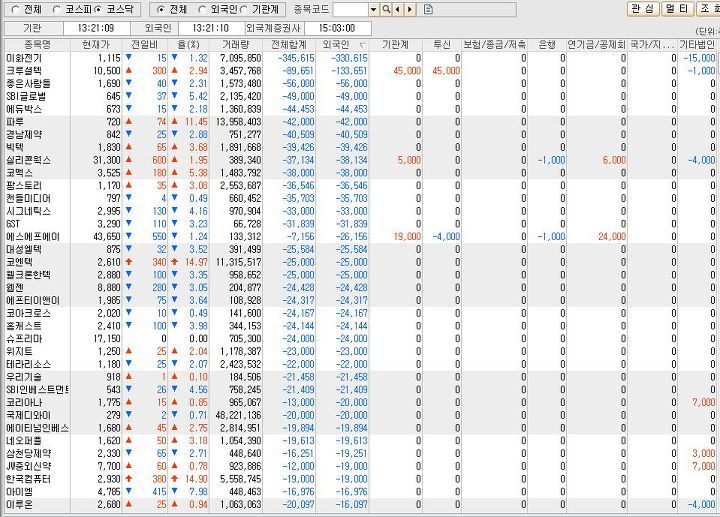Screen dimensions: 720x517
Task: Select the 코엔텍 stock row
Action: (360, 262)
